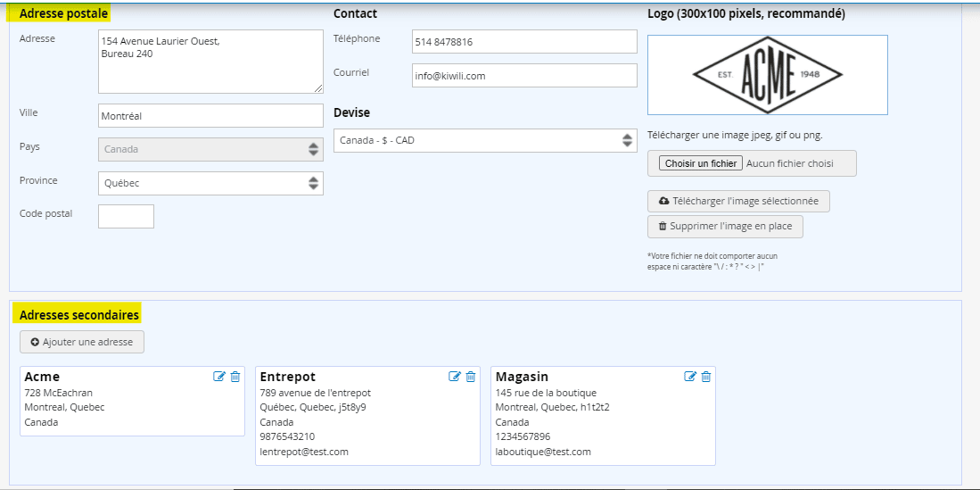Click Ajouter une adresse button
980x490 pixels.
(x=82, y=343)
